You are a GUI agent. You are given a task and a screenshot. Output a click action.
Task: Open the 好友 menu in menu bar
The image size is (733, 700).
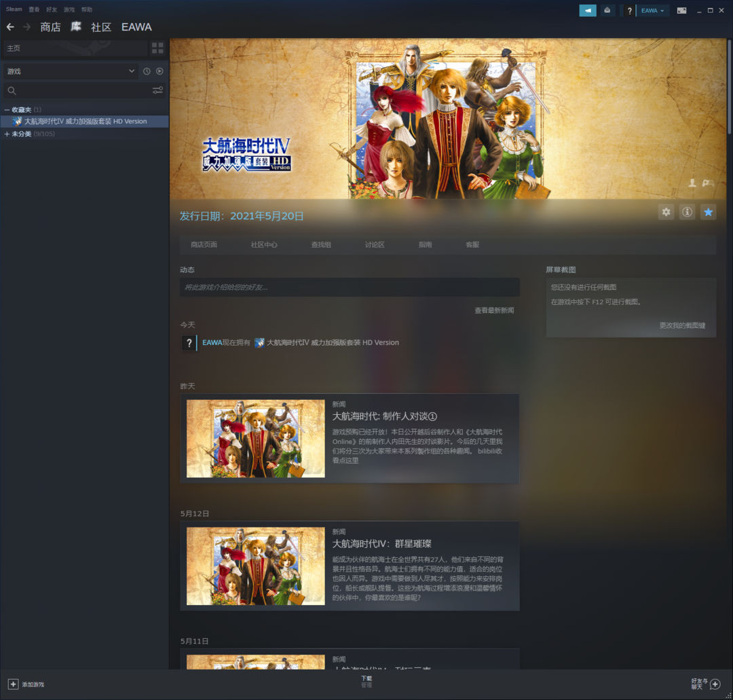[52, 10]
